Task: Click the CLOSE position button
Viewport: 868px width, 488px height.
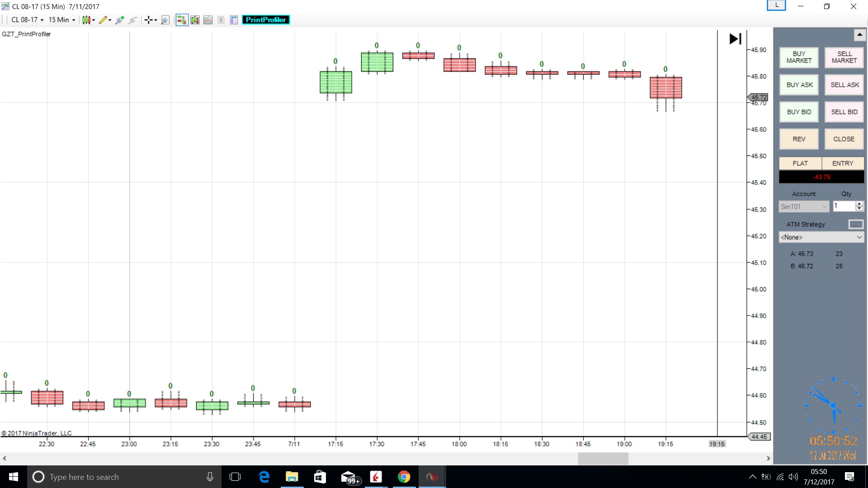Action: click(844, 139)
